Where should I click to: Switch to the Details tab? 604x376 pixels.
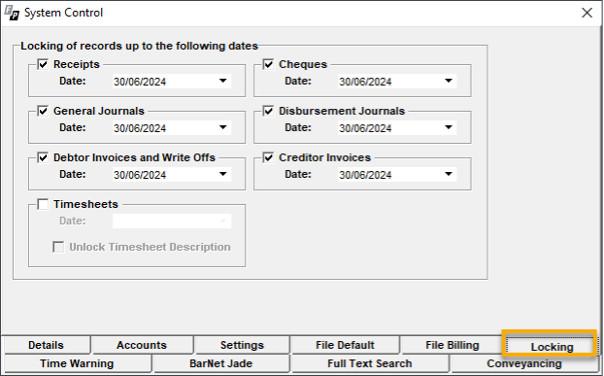(x=46, y=345)
